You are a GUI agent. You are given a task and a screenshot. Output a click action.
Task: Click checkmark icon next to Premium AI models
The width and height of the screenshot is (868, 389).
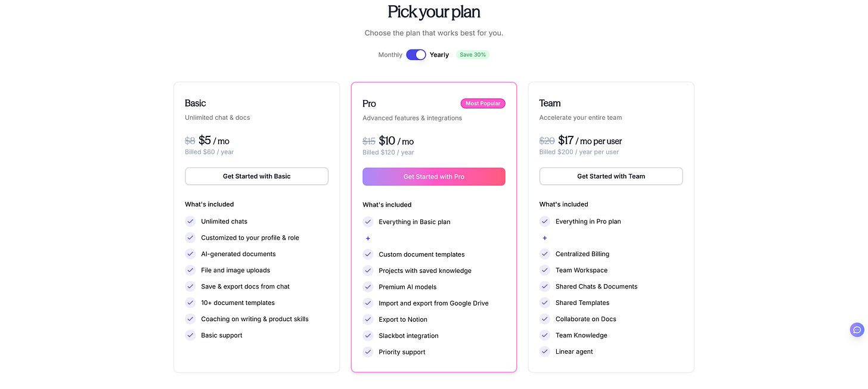[x=368, y=287]
